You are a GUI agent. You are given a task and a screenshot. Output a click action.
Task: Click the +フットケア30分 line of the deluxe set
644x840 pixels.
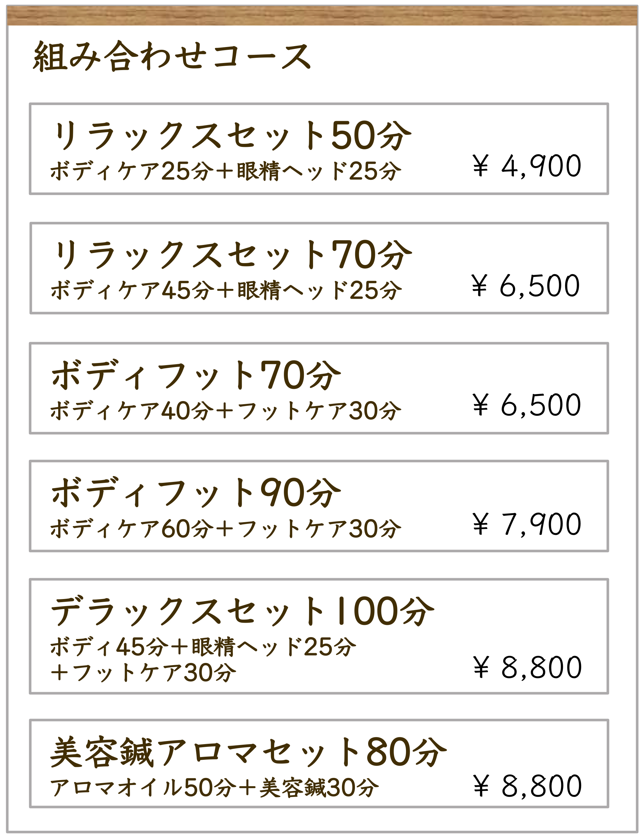tap(143, 672)
